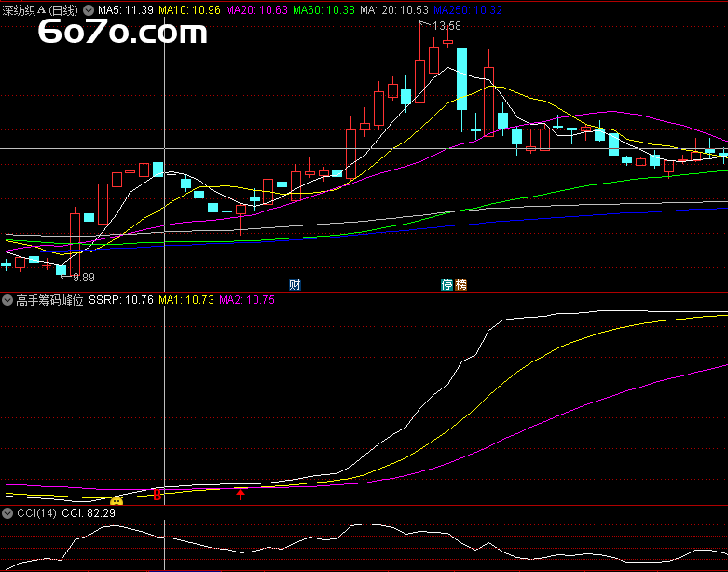Select the SSRP: 10.76 value
Image resolution: width=728 pixels, height=572 pixels.
point(121,300)
